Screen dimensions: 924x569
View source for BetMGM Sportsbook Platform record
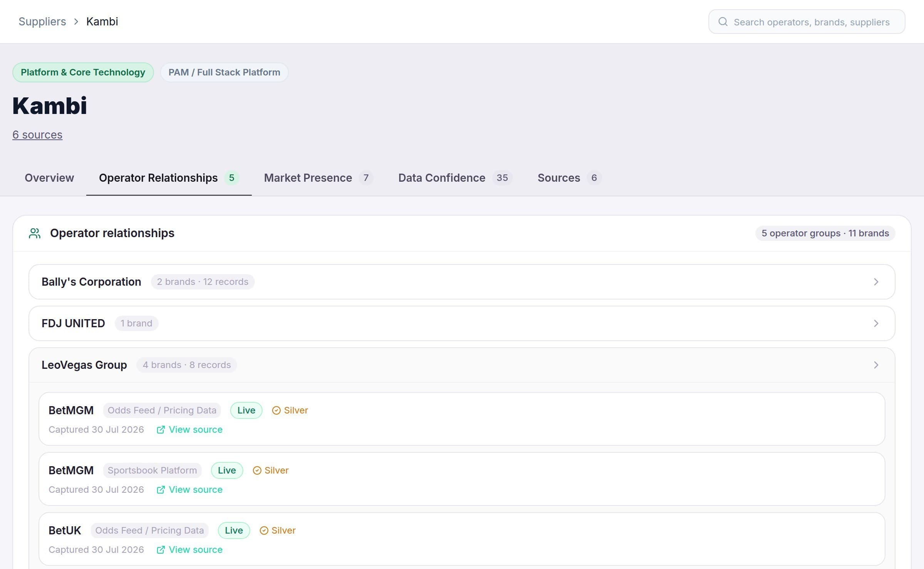189,490
